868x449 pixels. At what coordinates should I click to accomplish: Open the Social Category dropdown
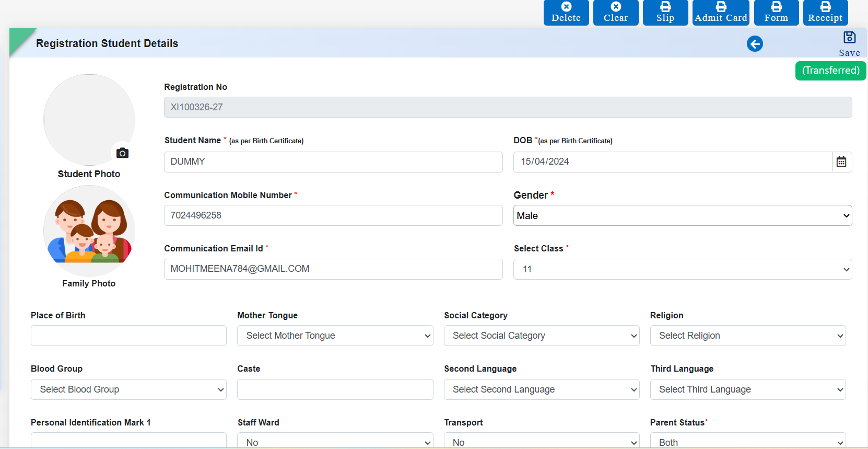[541, 336]
